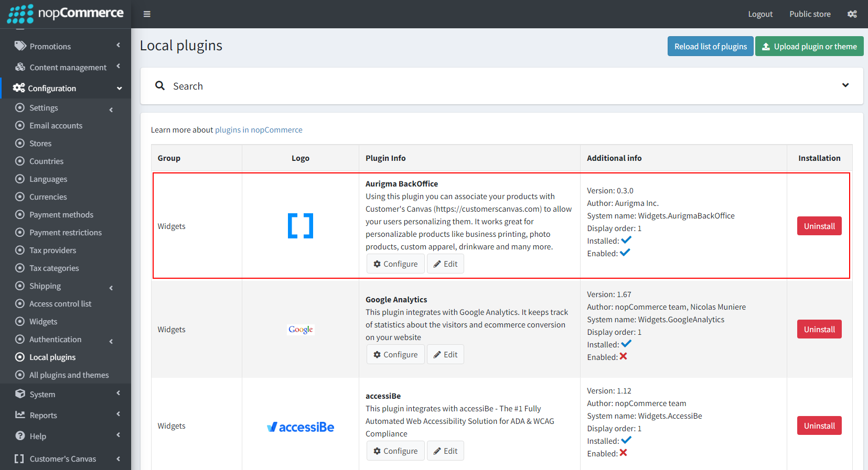868x470 pixels.
Task: Click the Tax providers circle icon
Action: pyautogui.click(x=20, y=250)
